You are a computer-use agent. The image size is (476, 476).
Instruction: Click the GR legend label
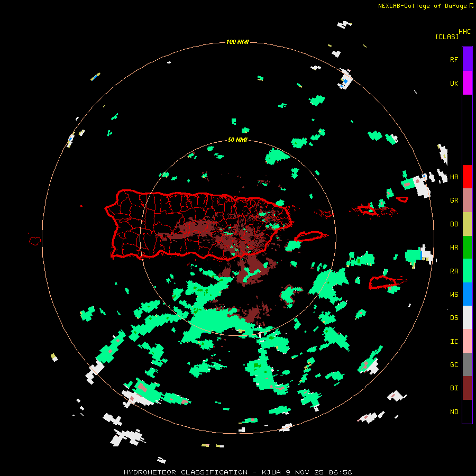(454, 200)
